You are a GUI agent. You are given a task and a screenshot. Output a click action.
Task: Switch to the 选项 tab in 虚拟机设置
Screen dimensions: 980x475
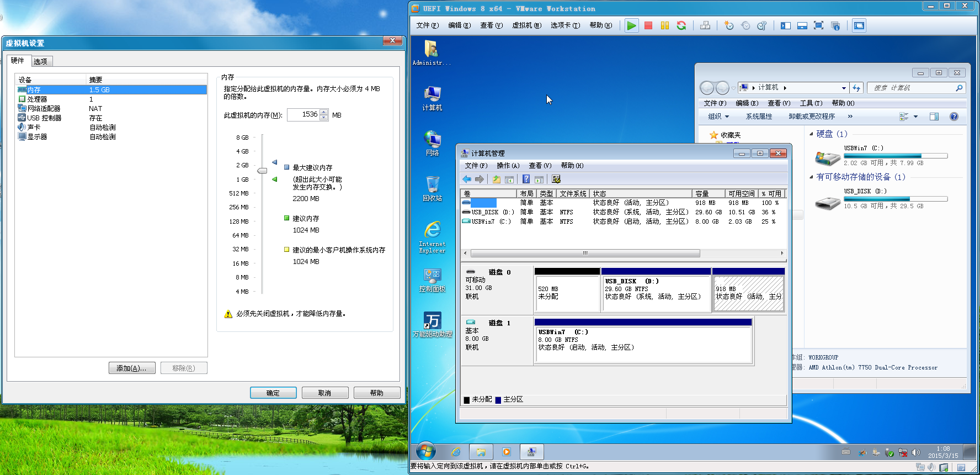(x=41, y=61)
